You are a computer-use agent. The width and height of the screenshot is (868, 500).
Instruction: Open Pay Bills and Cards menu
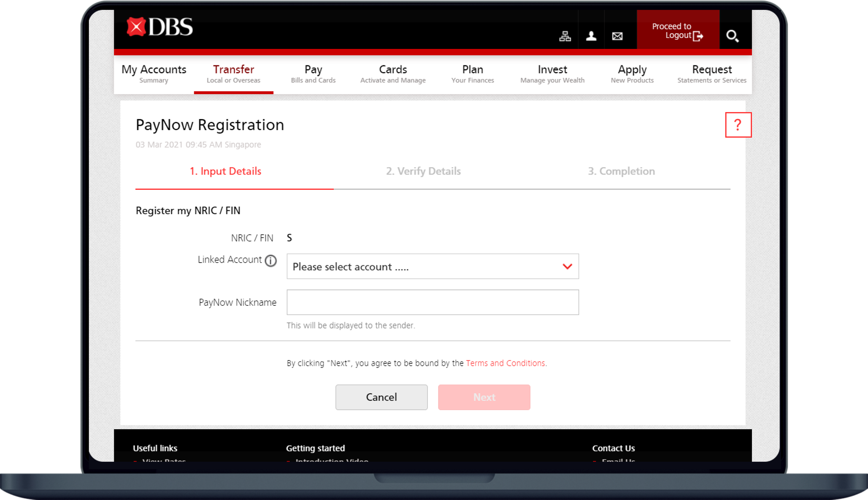313,74
